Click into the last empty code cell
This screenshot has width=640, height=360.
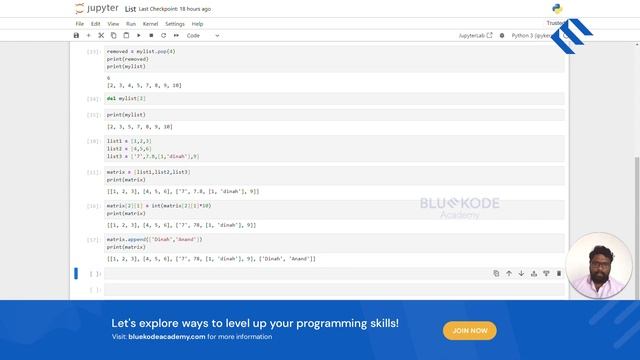tap(334, 290)
